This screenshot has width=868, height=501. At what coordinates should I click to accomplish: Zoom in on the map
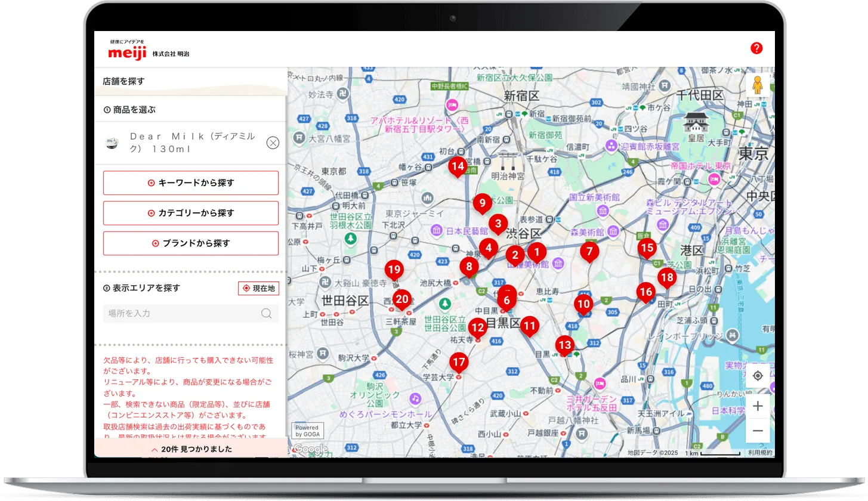tap(758, 406)
